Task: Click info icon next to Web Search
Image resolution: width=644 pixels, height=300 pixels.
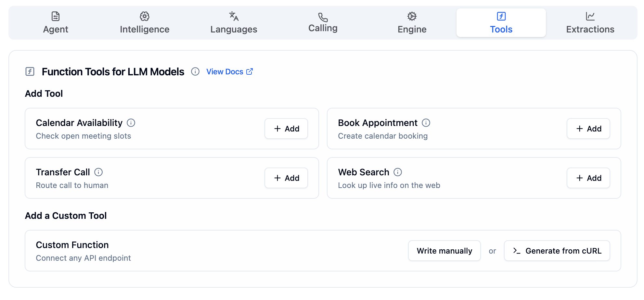Action: (x=398, y=172)
